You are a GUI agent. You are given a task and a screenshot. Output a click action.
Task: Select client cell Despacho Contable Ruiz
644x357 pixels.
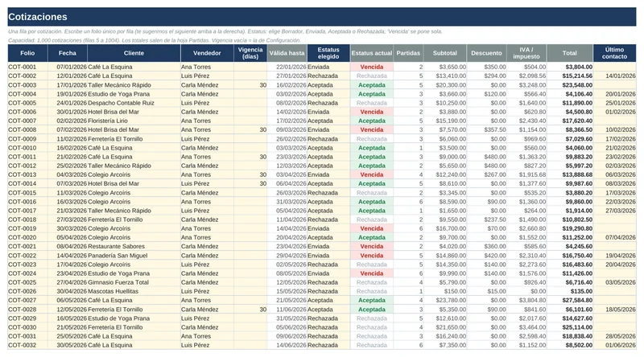pos(134,103)
